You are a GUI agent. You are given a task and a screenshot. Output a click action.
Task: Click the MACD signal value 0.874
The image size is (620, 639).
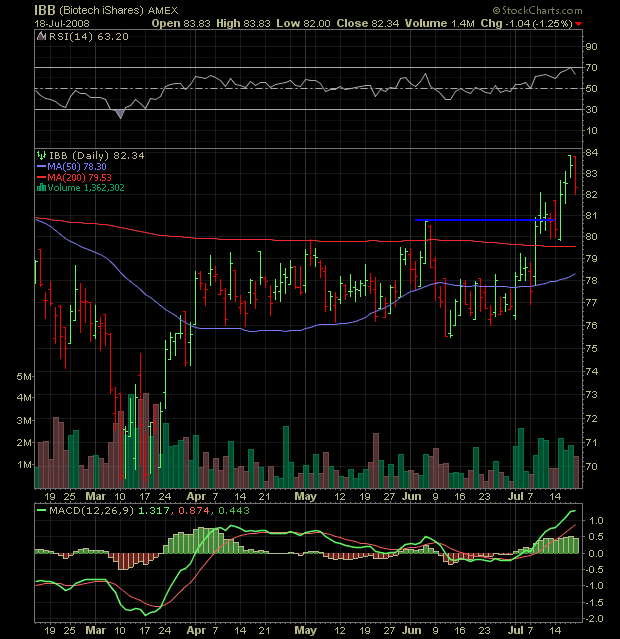(x=194, y=510)
